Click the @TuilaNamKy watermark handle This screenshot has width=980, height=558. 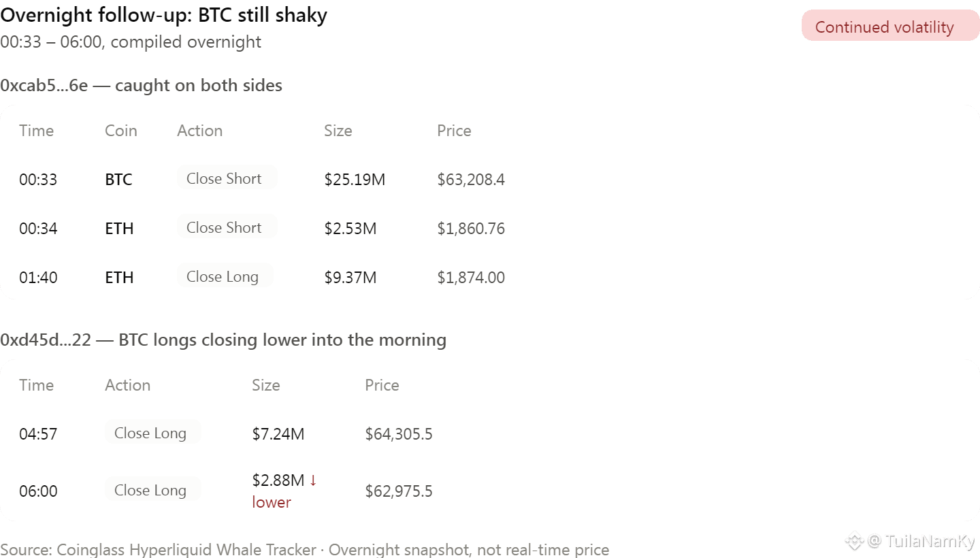[921, 542]
